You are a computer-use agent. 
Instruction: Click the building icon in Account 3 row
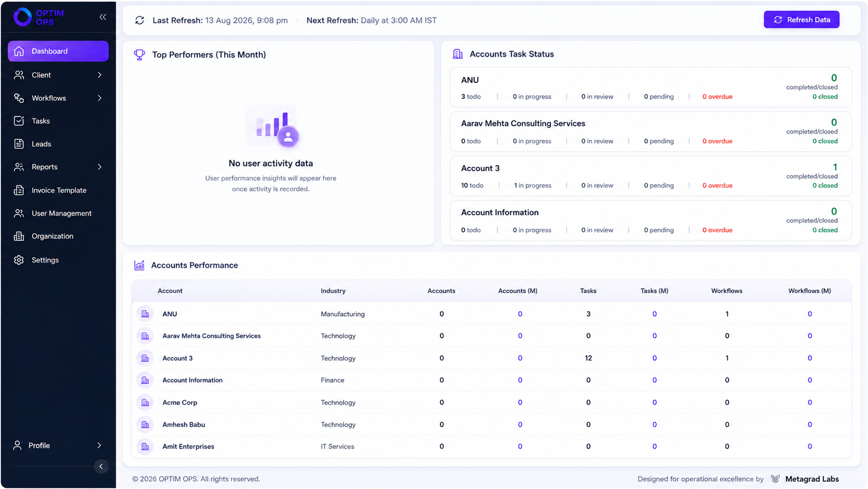click(x=145, y=358)
